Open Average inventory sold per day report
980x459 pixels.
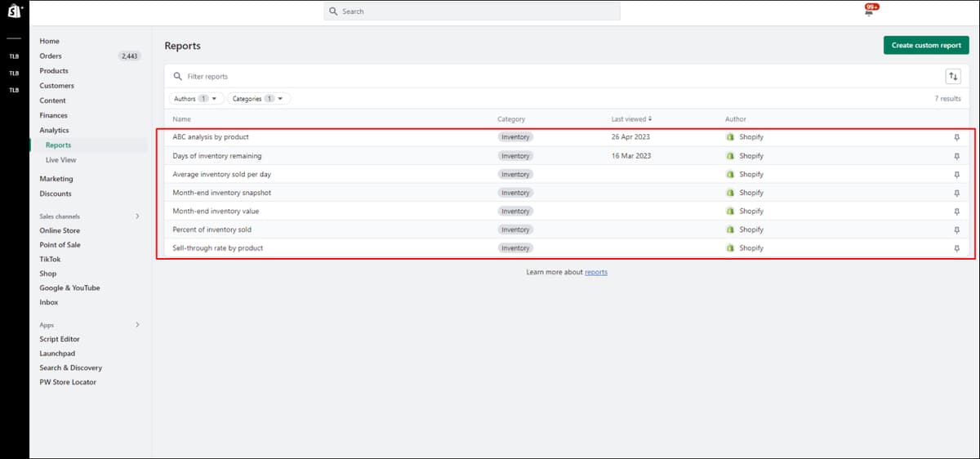(222, 175)
